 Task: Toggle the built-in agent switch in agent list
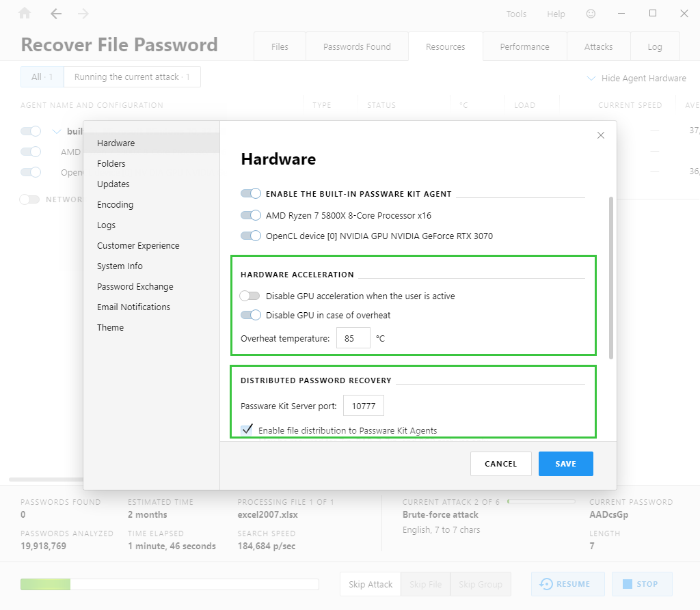31,131
